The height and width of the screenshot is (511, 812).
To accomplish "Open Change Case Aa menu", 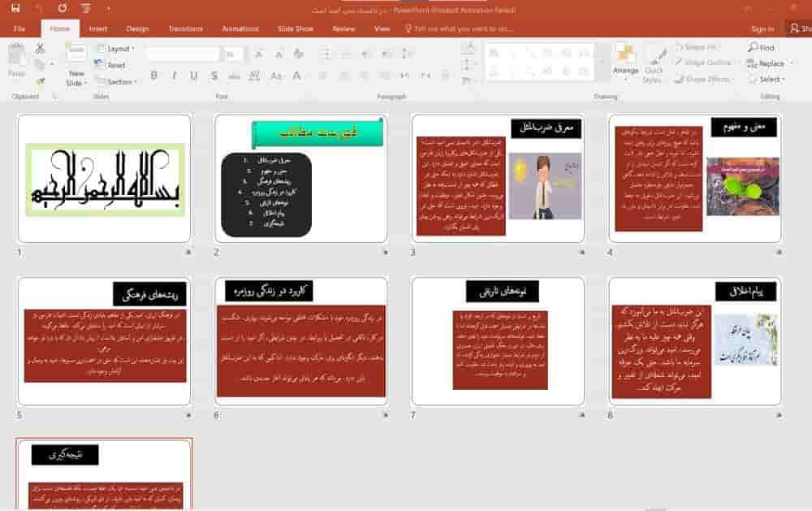I will coord(276,76).
